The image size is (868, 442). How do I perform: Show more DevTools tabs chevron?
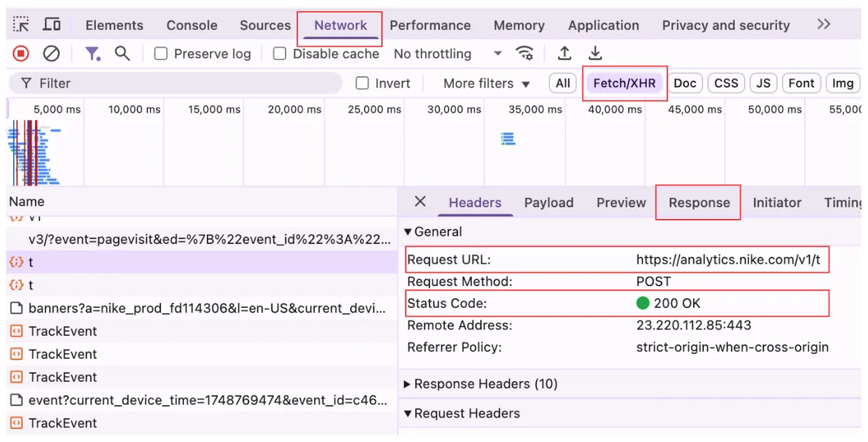tap(824, 24)
